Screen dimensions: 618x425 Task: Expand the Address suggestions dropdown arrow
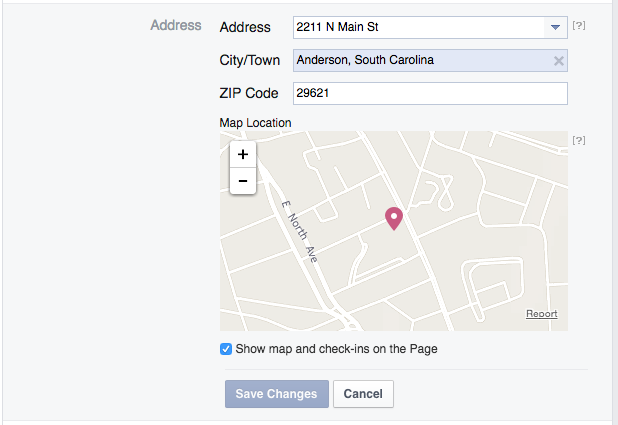point(555,27)
